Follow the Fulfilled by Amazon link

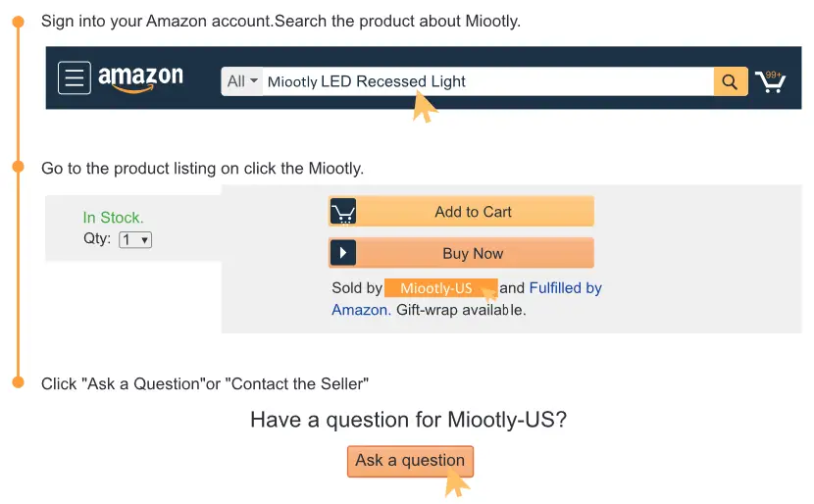[565, 288]
